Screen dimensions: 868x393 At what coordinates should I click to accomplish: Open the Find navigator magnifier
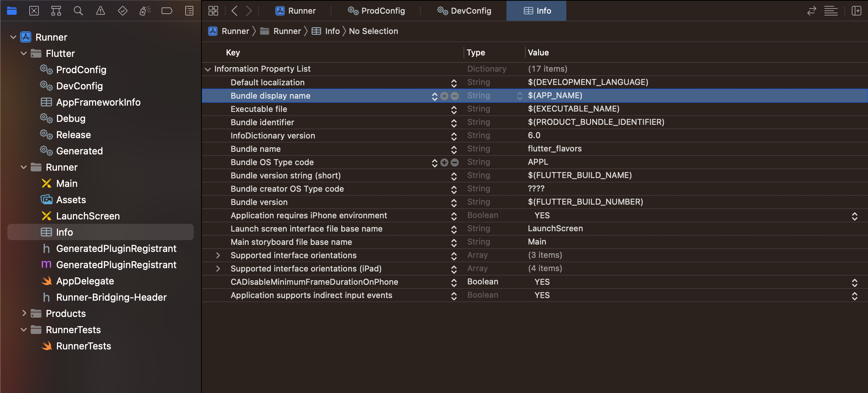[x=78, y=11]
